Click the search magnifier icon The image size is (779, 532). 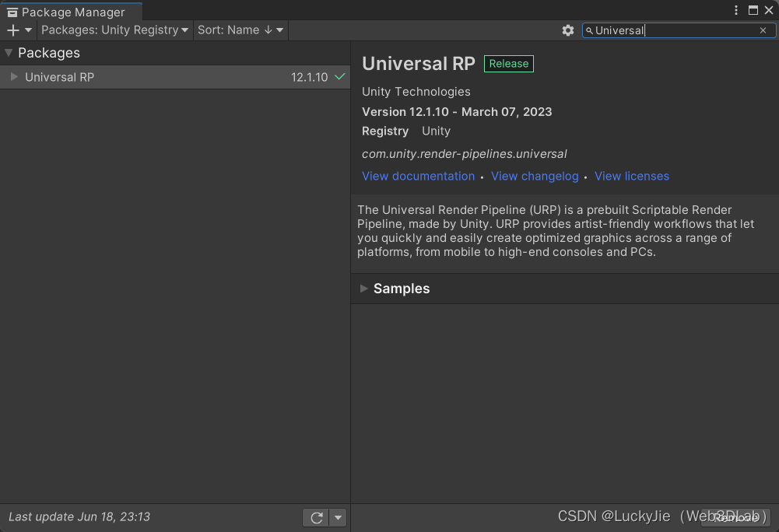(589, 31)
